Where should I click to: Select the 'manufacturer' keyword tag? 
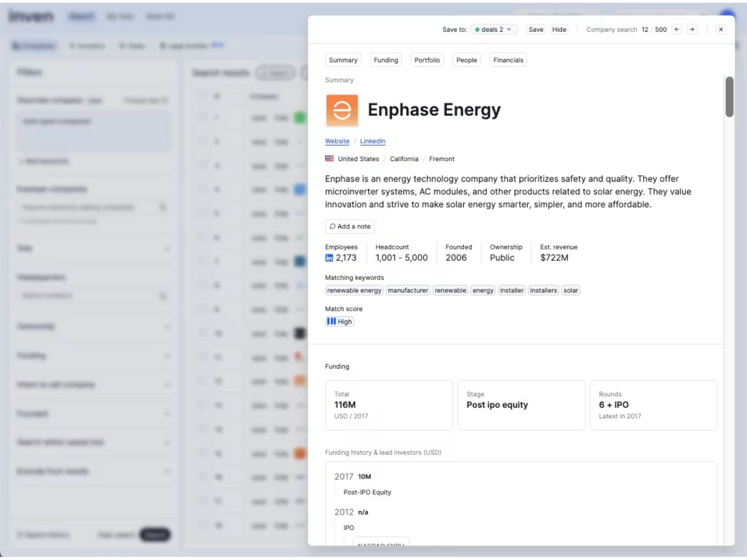408,291
